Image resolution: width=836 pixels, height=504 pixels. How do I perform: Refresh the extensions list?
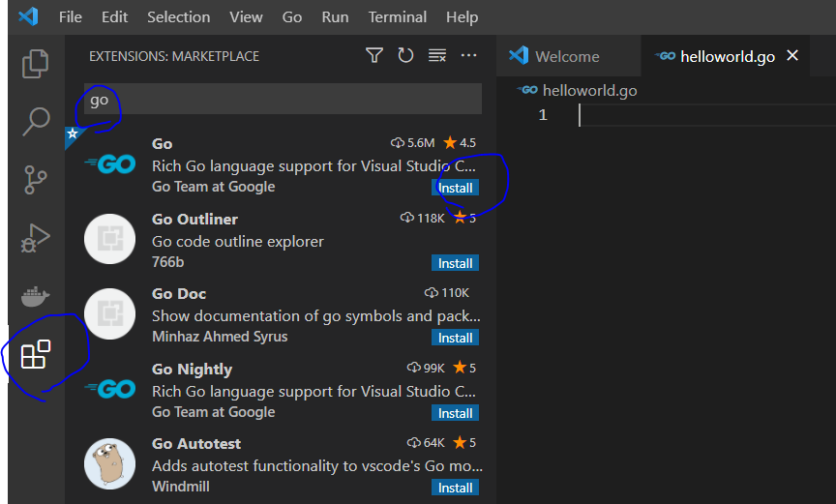(x=405, y=55)
